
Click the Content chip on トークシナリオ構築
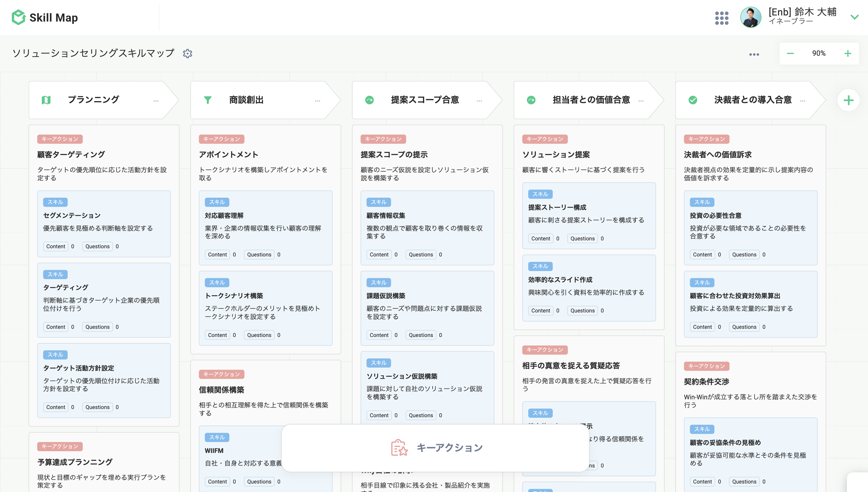(x=218, y=335)
